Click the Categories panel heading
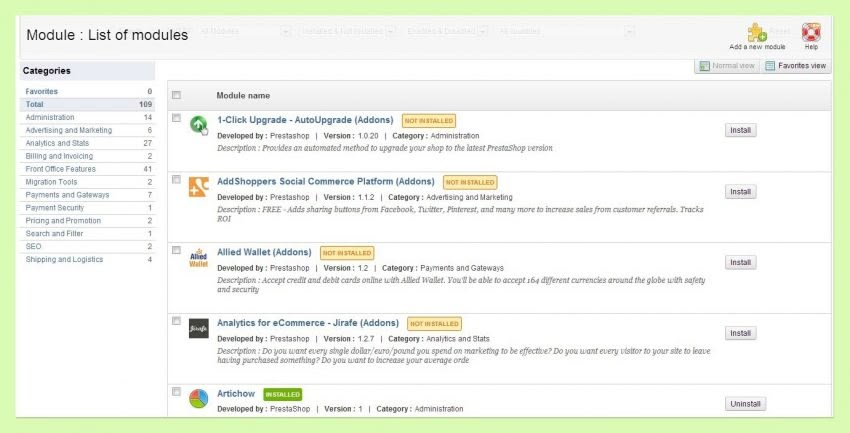The width and height of the screenshot is (850, 433). pyautogui.click(x=47, y=70)
